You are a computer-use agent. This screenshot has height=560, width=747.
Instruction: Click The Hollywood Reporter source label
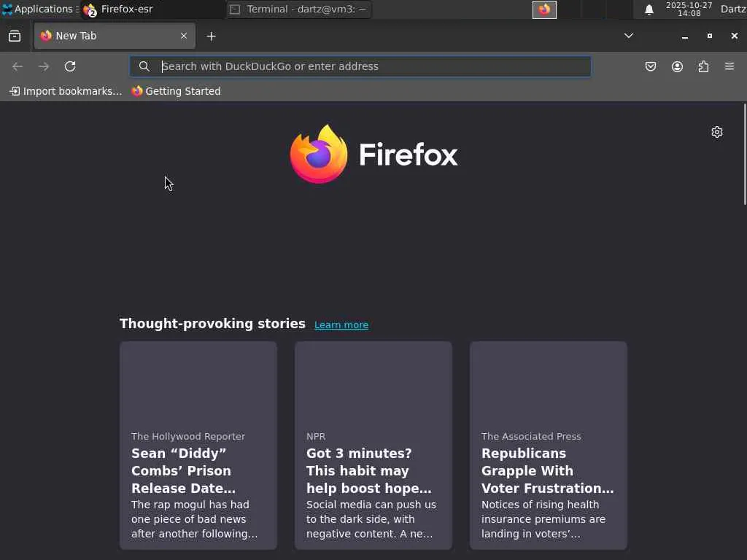coord(188,436)
